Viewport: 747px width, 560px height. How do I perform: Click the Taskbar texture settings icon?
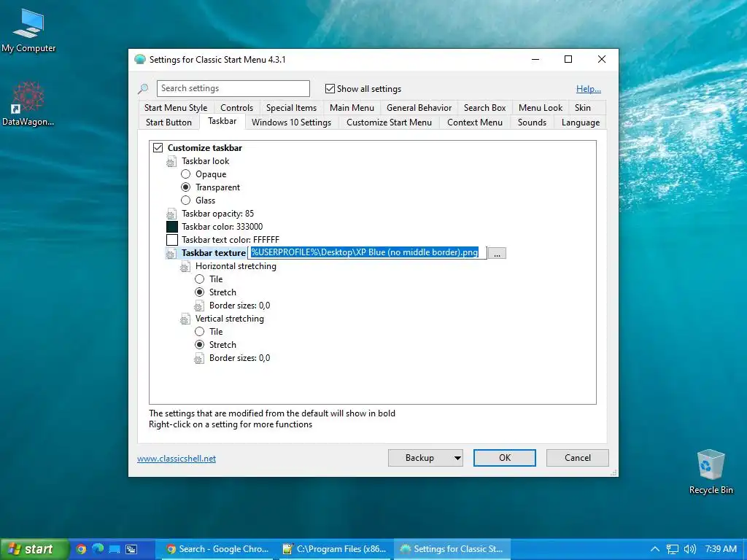tap(171, 253)
